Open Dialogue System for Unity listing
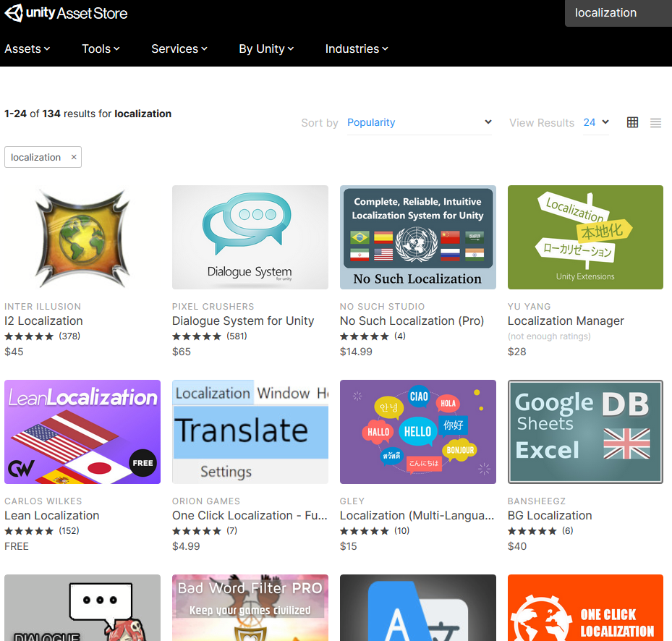 [242, 320]
